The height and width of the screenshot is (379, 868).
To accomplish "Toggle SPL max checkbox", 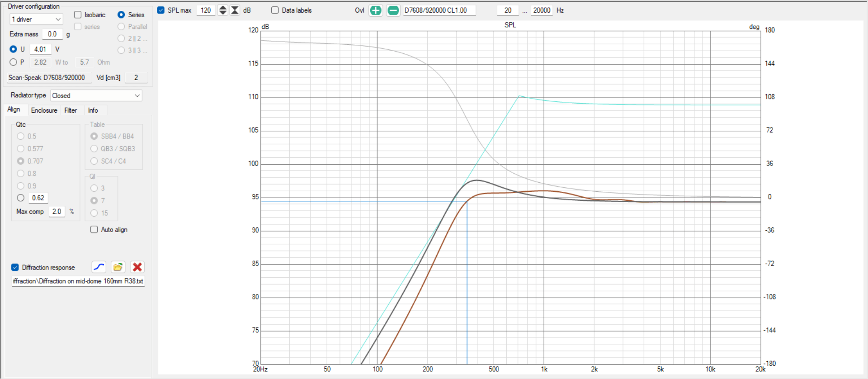I will 161,10.
